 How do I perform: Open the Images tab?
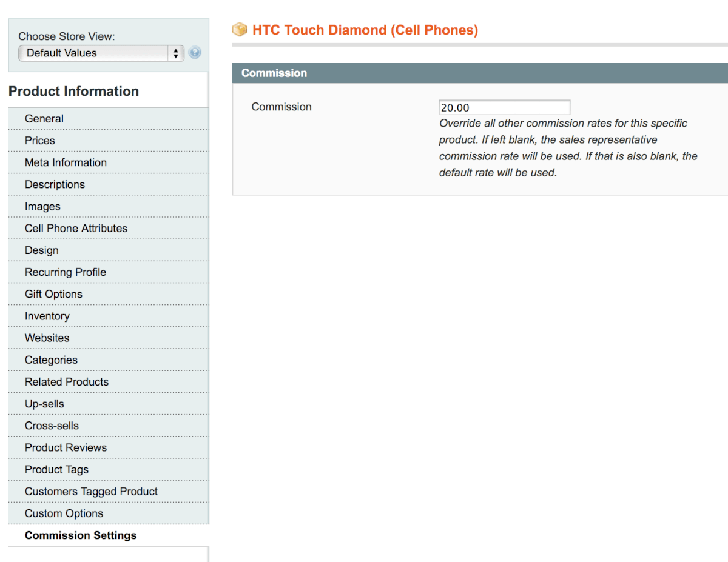pos(42,207)
